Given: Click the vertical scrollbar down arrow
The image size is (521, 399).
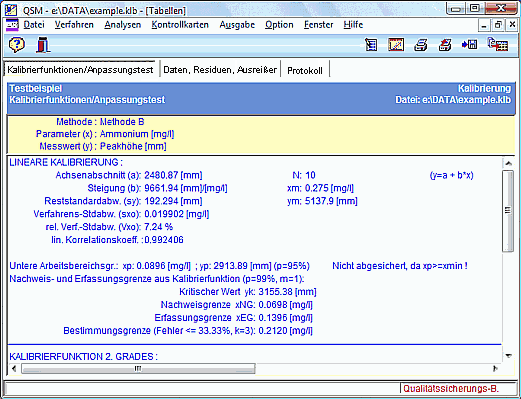Looking at the screenshot, I should click(x=508, y=356).
